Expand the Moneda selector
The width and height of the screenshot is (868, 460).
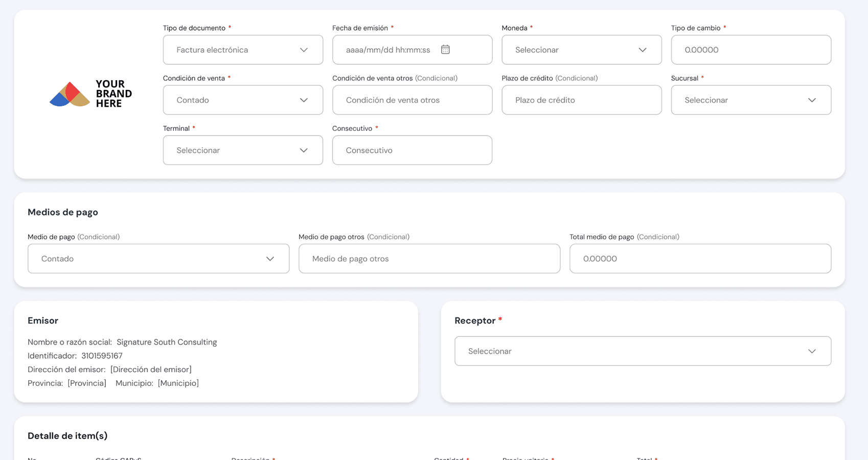(x=582, y=50)
